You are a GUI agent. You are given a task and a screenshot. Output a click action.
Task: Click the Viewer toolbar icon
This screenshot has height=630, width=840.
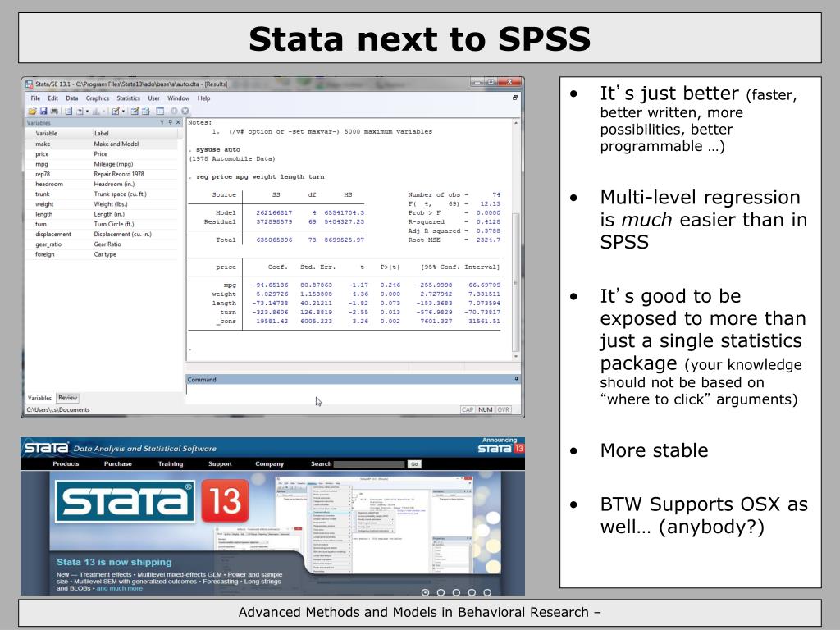tap(80, 111)
